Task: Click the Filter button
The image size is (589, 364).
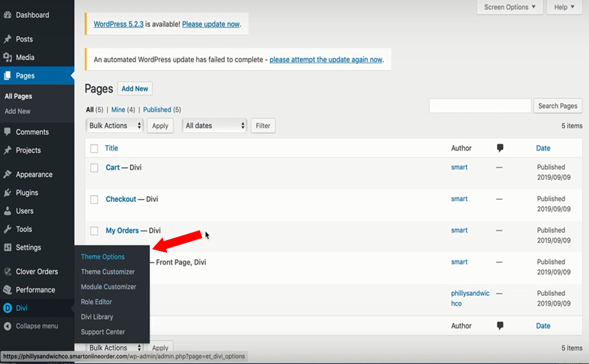Action: 263,126
